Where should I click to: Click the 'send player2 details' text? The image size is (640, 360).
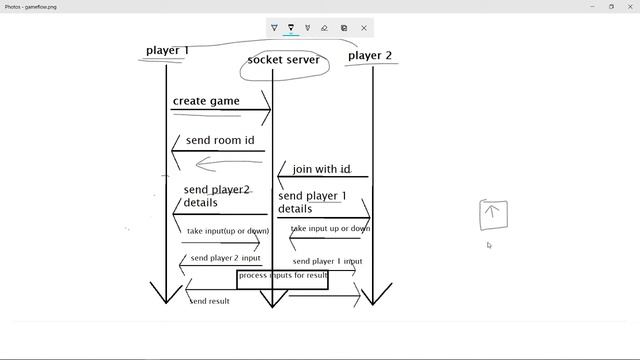(216, 196)
